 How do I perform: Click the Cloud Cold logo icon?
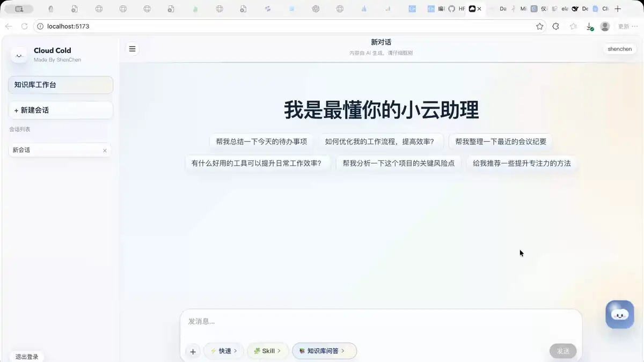click(19, 55)
